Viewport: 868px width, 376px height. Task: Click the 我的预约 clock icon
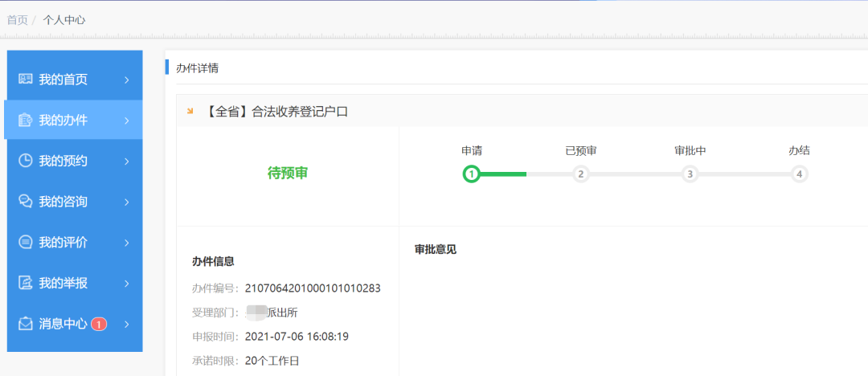pyautogui.click(x=26, y=161)
